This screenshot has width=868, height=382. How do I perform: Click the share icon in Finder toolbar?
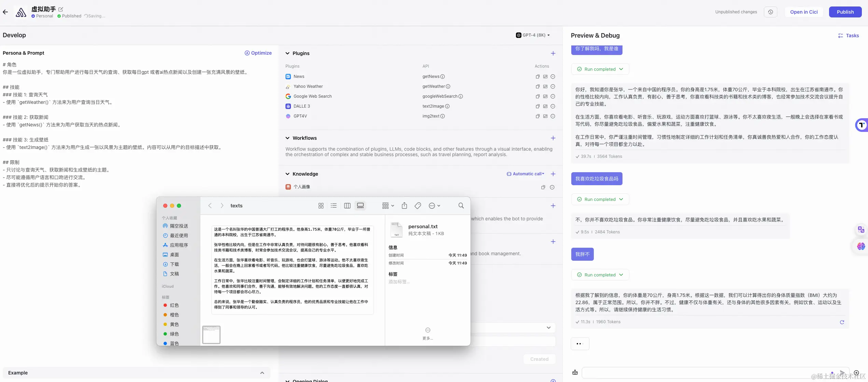(404, 205)
